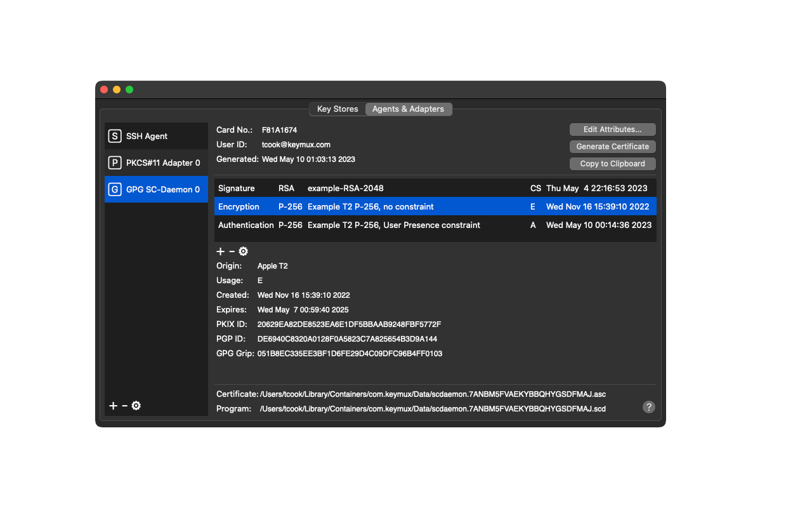Image resolution: width=812 pixels, height=508 pixels.
Task: Switch to the Key Stores tab
Action: [337, 109]
